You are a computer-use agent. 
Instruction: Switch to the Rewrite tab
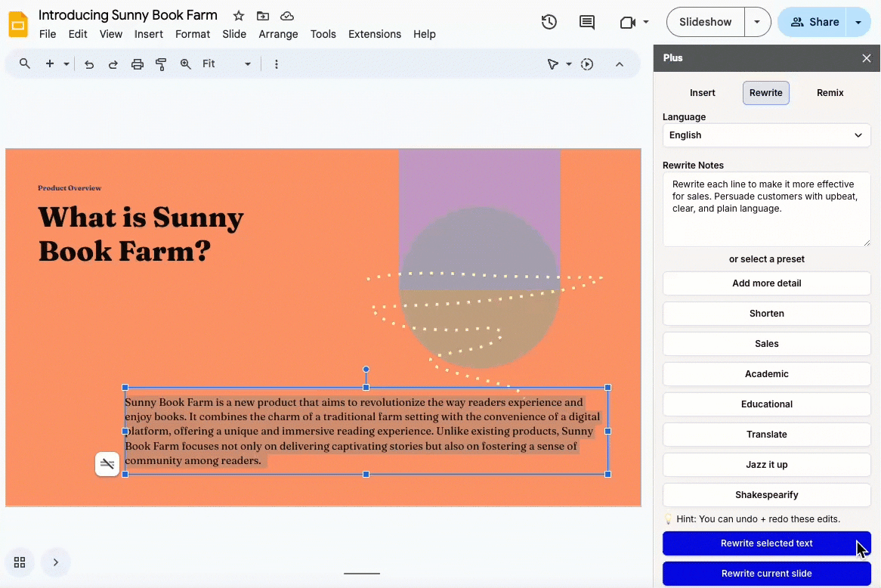tap(766, 93)
